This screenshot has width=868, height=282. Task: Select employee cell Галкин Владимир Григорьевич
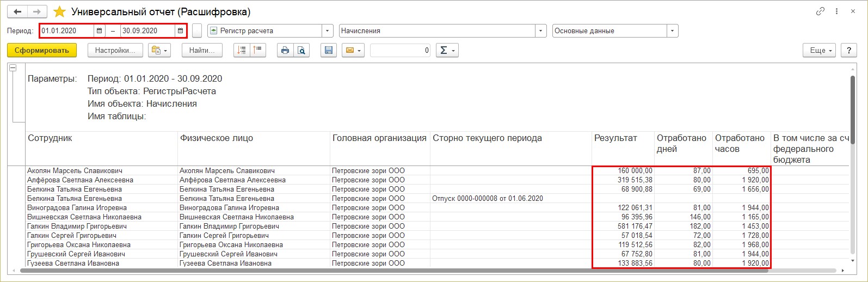point(102,226)
